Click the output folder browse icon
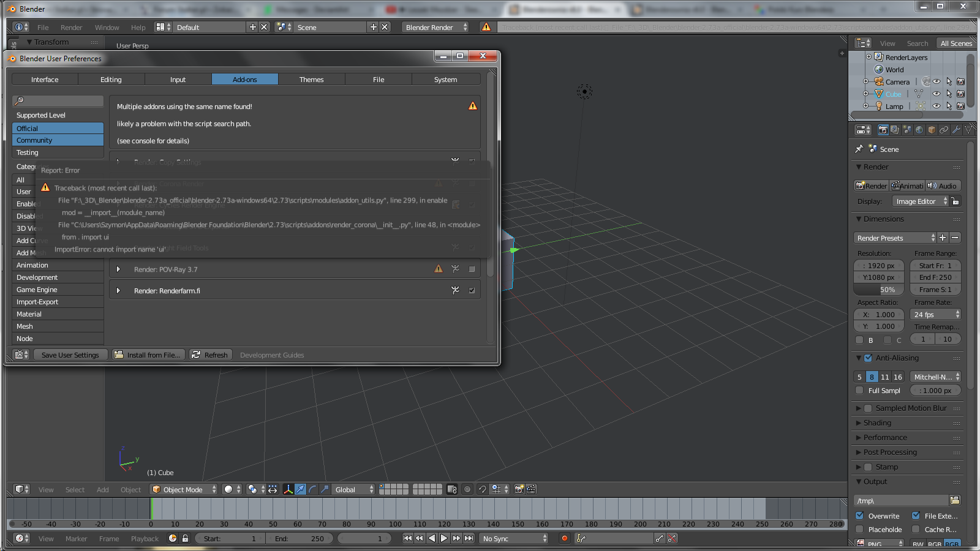 955,500
